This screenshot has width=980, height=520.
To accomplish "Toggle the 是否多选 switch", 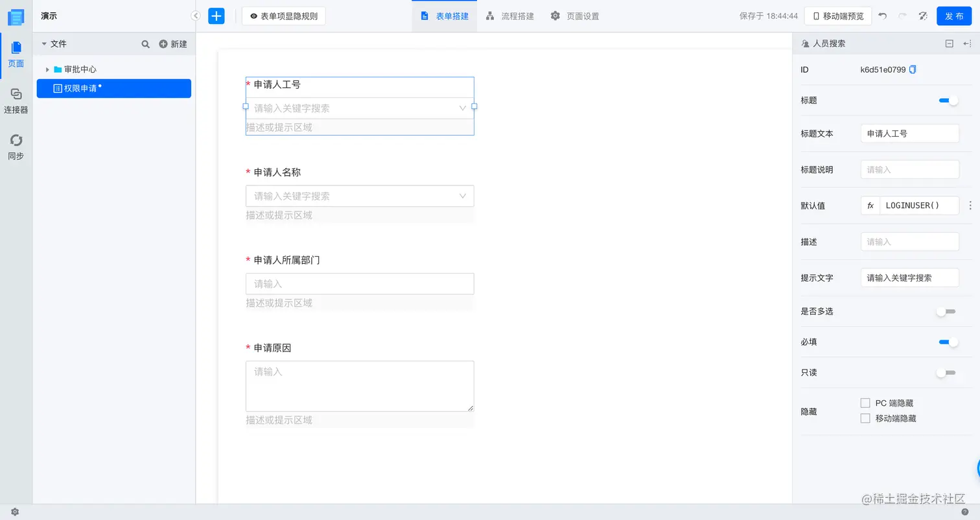I will (946, 312).
